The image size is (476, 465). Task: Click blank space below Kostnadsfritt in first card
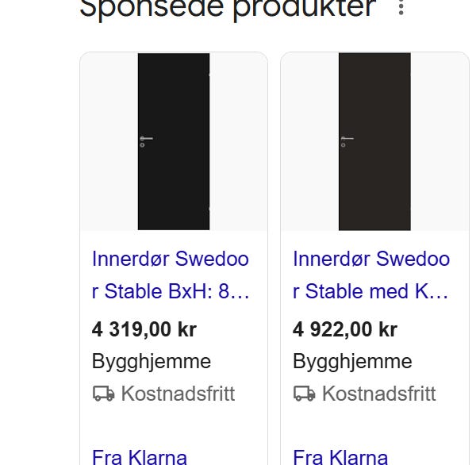tap(174, 425)
